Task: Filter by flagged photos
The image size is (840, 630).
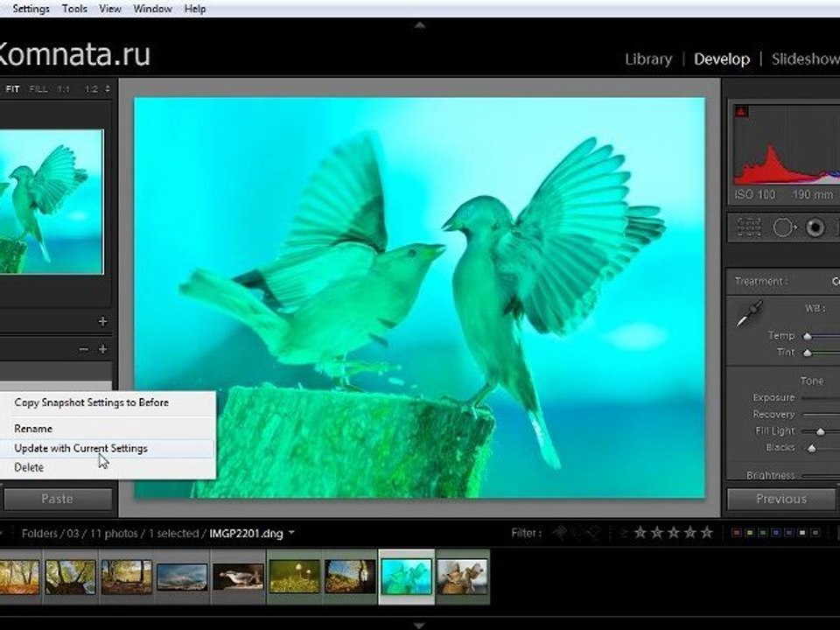Action: 560,533
